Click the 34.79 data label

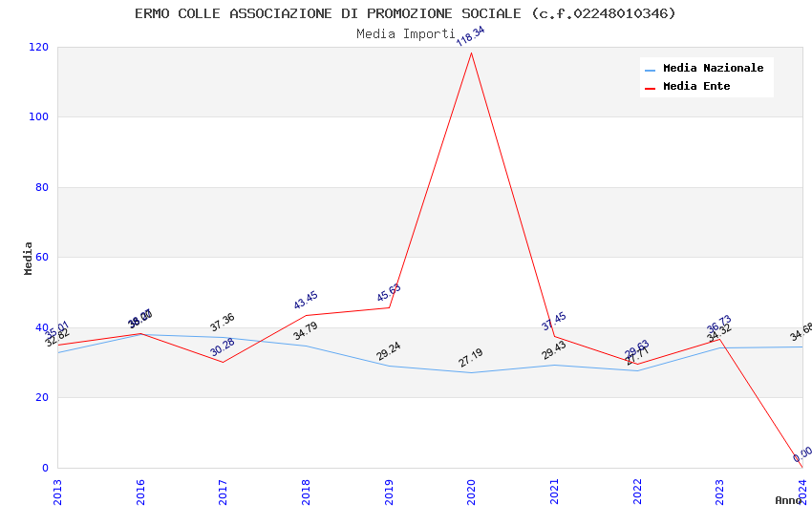(x=306, y=331)
